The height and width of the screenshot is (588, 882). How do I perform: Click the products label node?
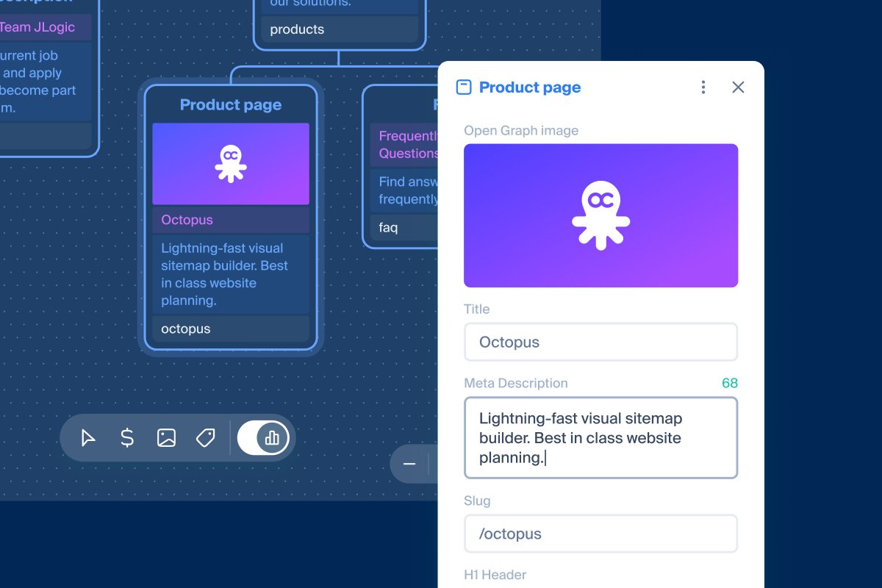point(297,29)
